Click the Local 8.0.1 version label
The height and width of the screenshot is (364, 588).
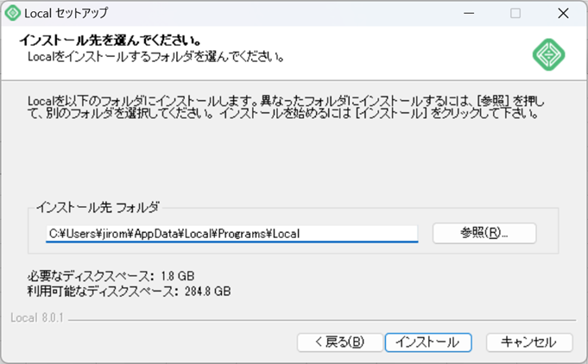[x=37, y=318]
